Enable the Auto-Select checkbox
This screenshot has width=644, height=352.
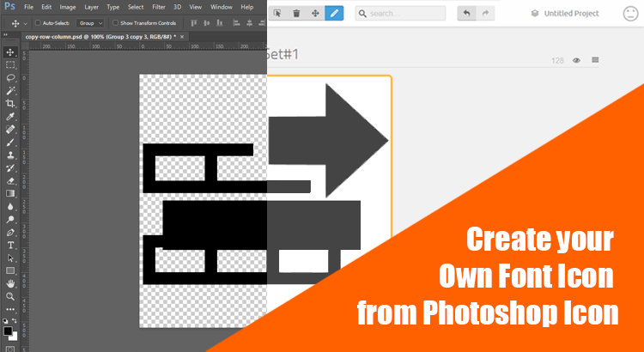click(38, 23)
